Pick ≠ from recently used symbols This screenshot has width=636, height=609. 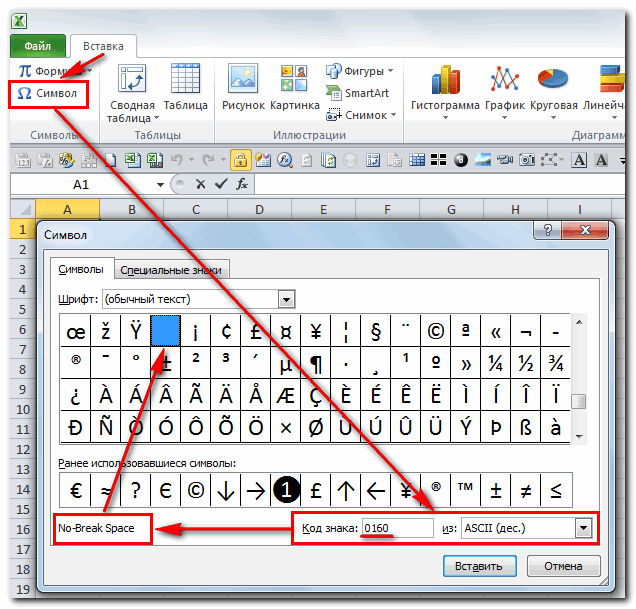(526, 490)
